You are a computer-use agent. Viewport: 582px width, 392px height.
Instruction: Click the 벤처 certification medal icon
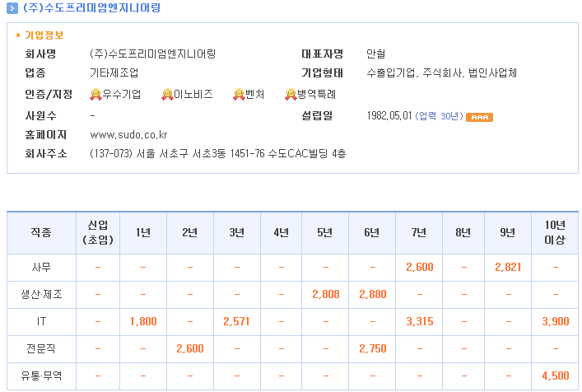coord(239,94)
